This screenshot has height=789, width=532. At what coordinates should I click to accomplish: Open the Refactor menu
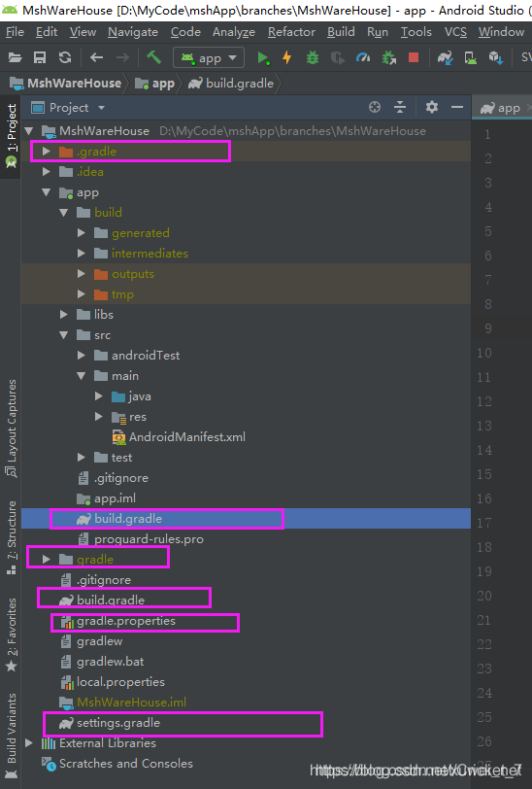291,32
